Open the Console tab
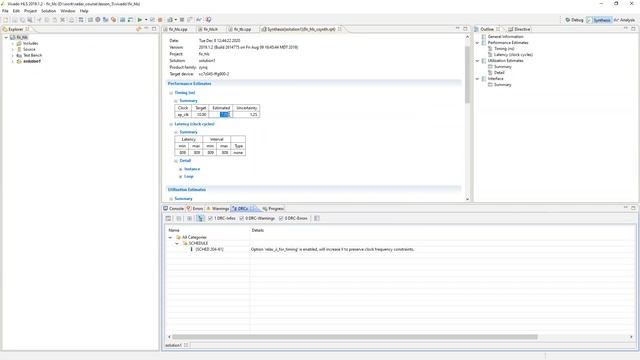This screenshot has width=640, height=360. (173, 209)
